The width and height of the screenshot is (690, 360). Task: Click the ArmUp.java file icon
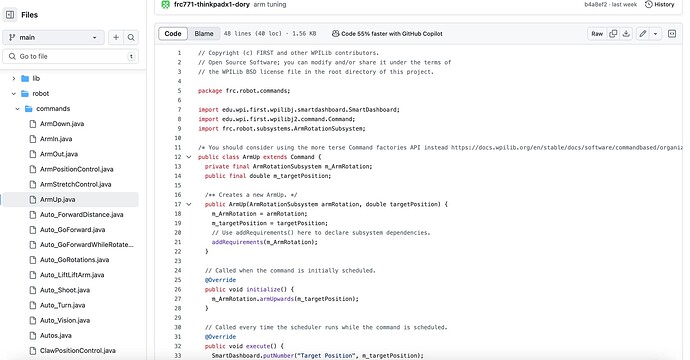click(33, 199)
